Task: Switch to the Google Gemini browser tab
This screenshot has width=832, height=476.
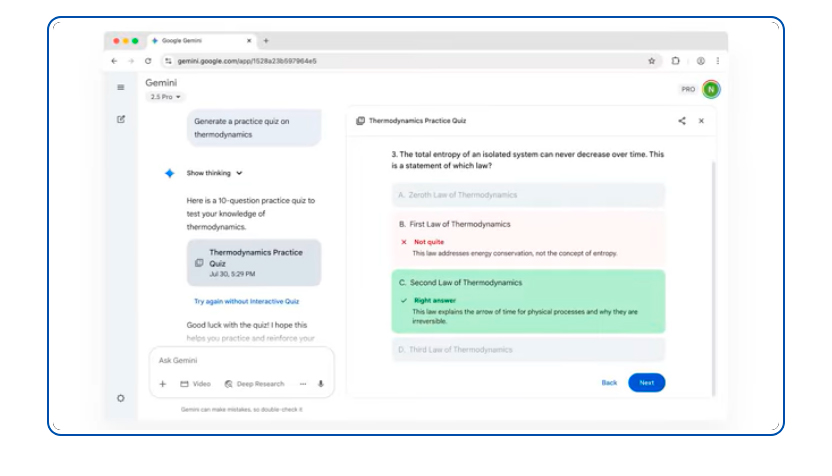Action: click(196, 41)
